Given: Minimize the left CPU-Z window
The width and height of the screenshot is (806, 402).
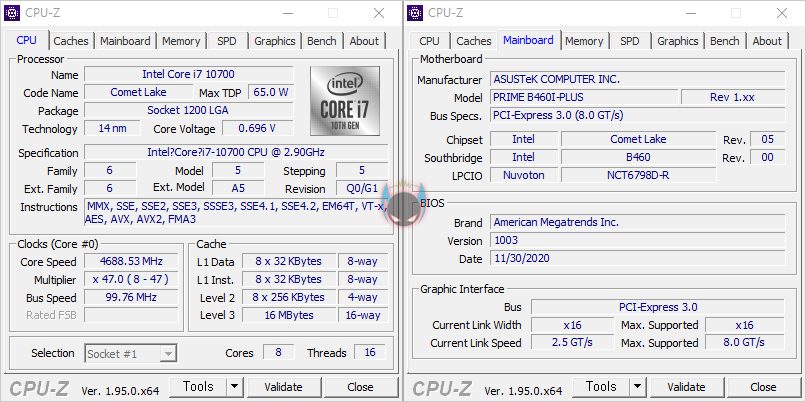Looking at the screenshot, I should 288,13.
